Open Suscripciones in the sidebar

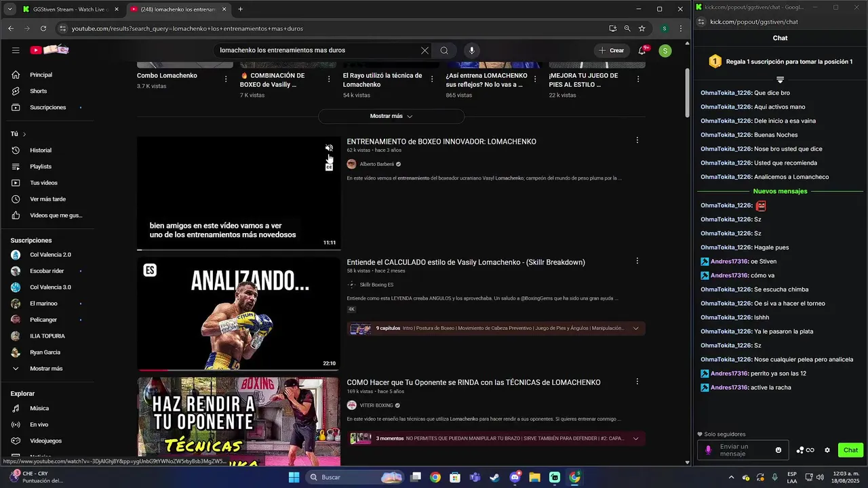[x=47, y=107]
